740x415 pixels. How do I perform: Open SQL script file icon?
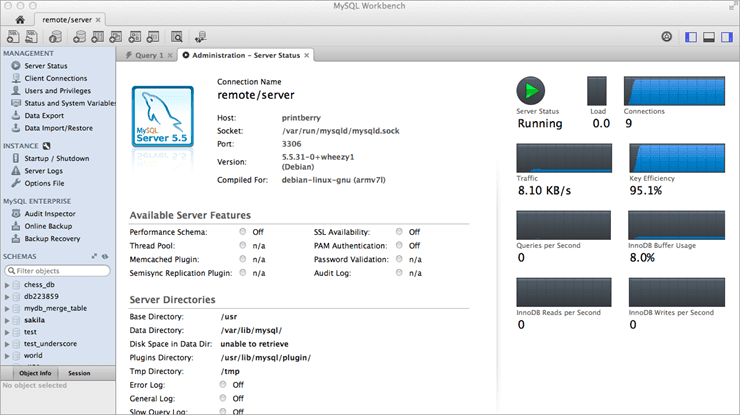[x=32, y=37]
